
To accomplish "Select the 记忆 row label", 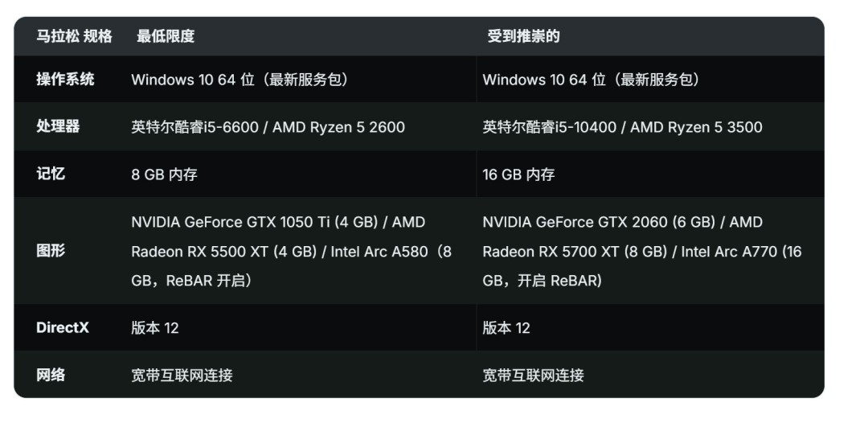I will tap(51, 174).
